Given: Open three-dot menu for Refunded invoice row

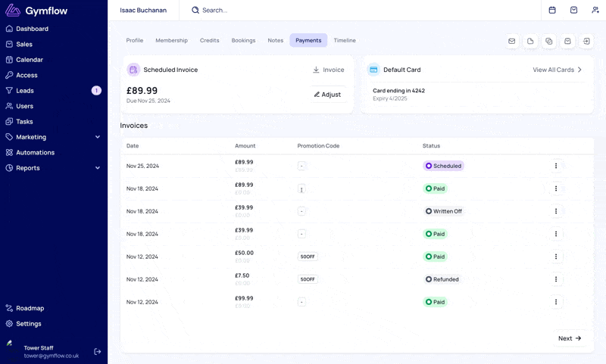Looking at the screenshot, I should 556,279.
